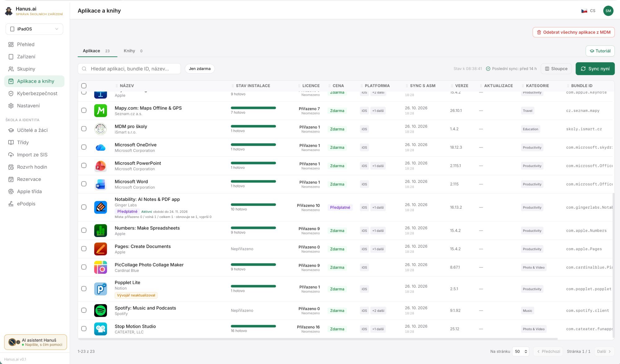Click the Hanus.ai logo

pos(9,11)
